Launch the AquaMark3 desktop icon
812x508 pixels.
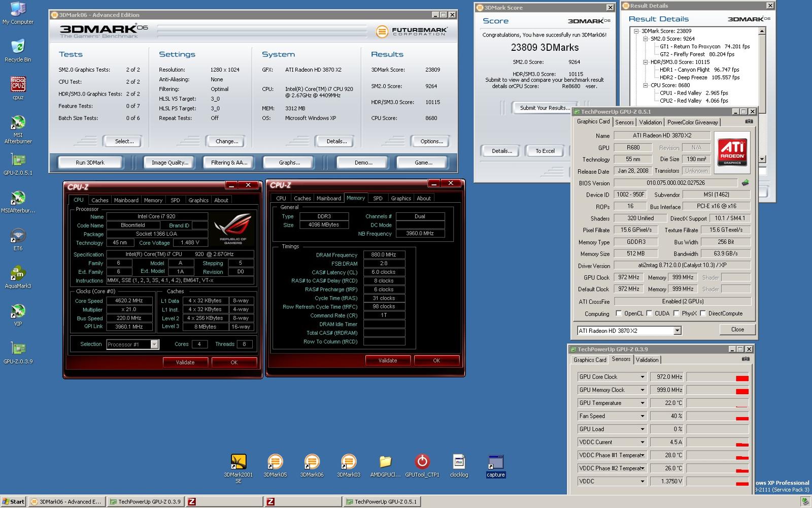[x=18, y=277]
